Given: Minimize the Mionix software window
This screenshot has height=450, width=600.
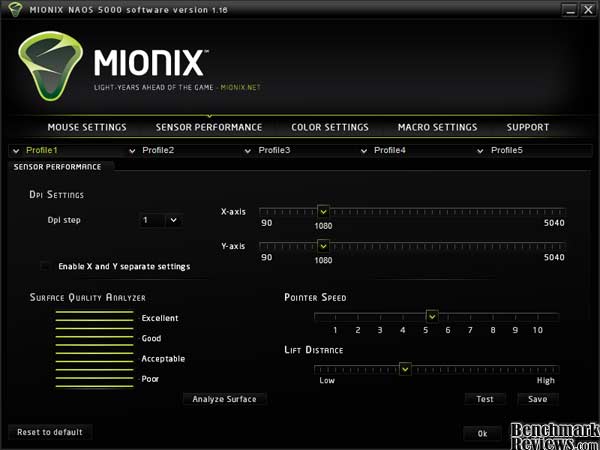Looking at the screenshot, I should [x=570, y=10].
